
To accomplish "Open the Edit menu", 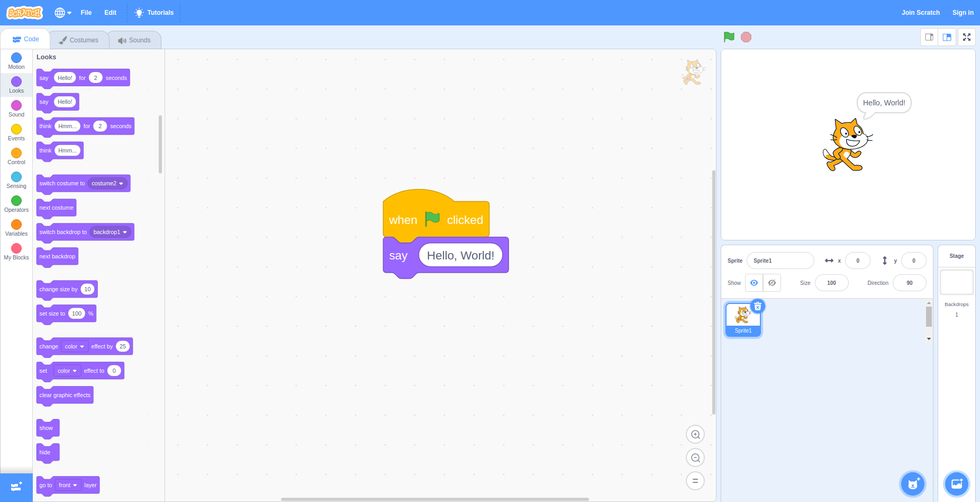I will point(110,13).
